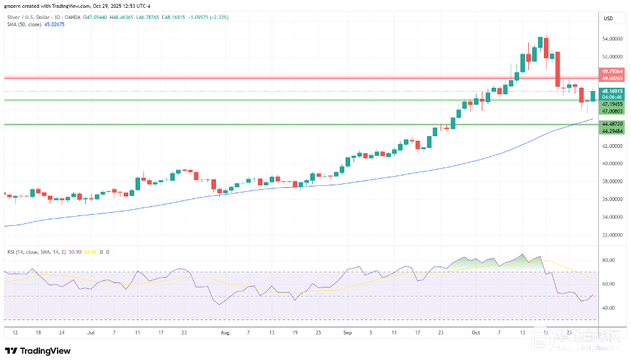Click the countdown timer 04:06:46 label
631x364 pixels.
pos(613,97)
